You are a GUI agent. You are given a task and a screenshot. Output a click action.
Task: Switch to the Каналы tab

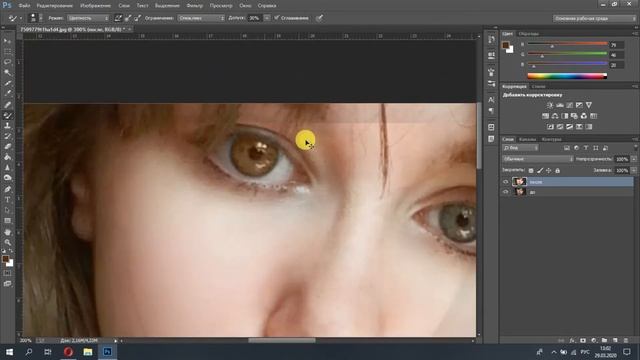[x=527, y=139]
